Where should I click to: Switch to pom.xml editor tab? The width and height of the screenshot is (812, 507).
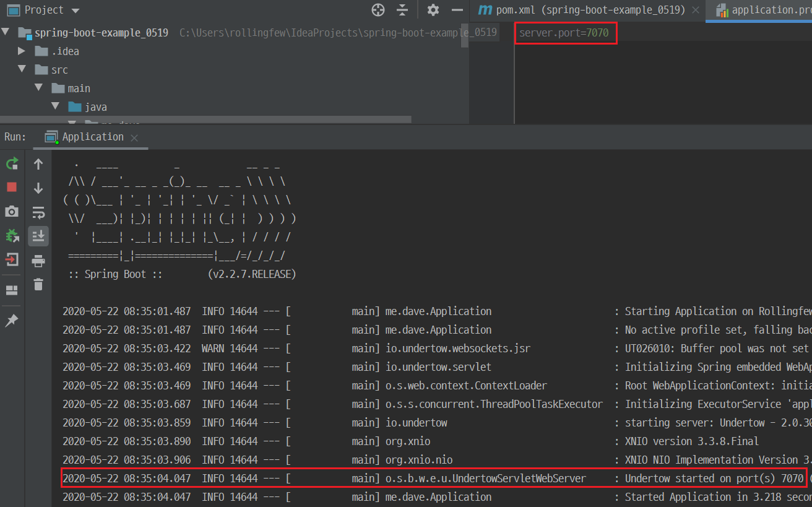[582, 10]
